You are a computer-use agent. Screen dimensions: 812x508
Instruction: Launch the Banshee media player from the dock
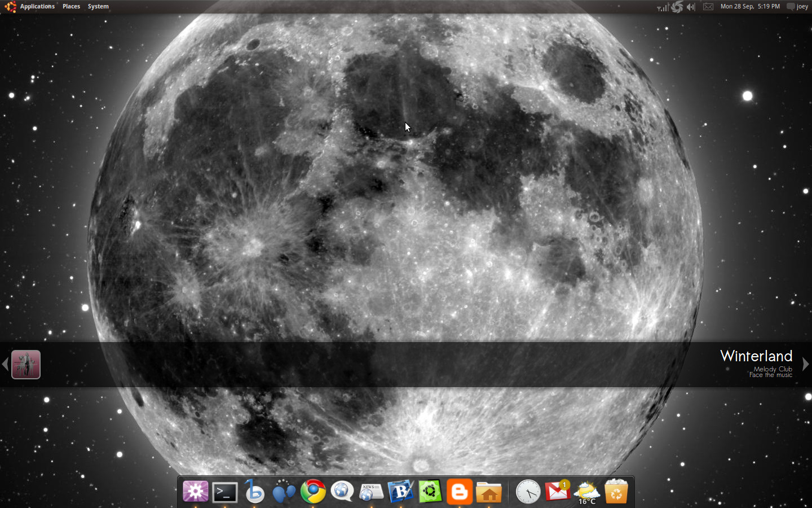pos(254,492)
